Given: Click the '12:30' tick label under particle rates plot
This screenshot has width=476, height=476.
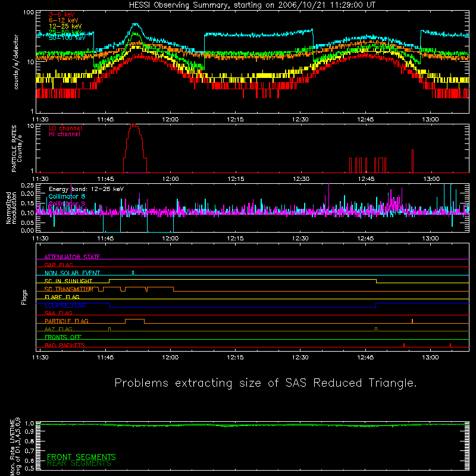Looking at the screenshot, I should (301, 179).
